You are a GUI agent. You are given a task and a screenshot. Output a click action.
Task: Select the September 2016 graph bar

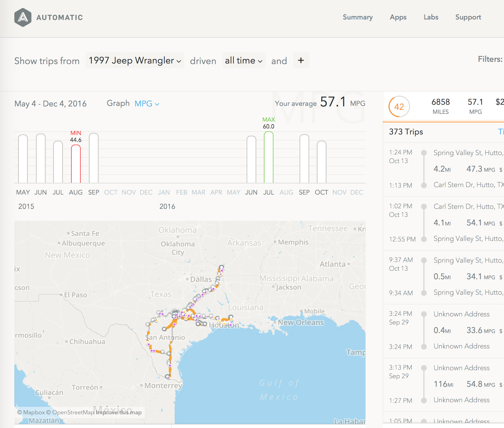click(x=304, y=159)
